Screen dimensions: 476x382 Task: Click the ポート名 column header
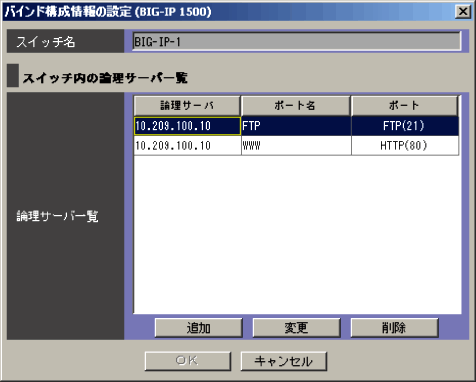[x=296, y=106]
